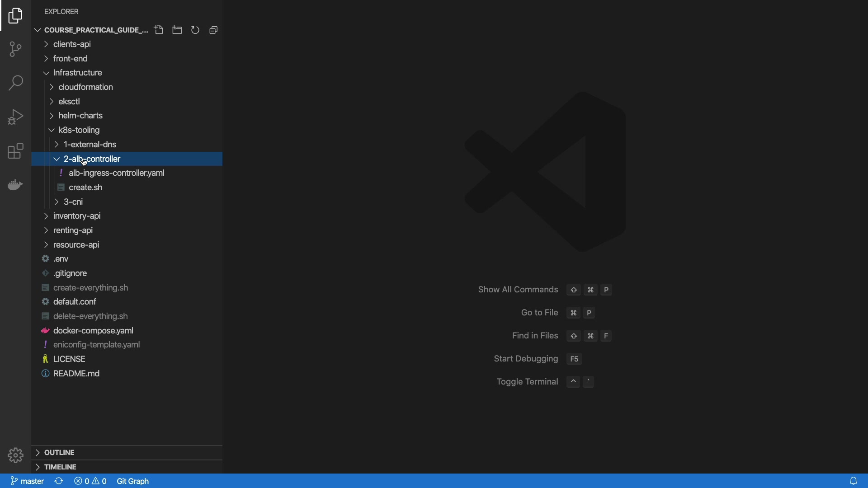Expand the 3-cni folder

73,202
